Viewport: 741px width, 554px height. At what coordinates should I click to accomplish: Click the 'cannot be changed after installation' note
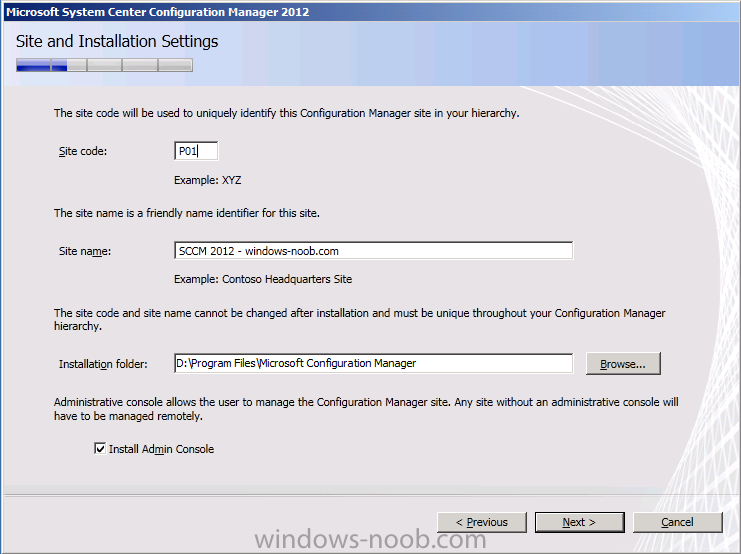pyautogui.click(x=360, y=320)
